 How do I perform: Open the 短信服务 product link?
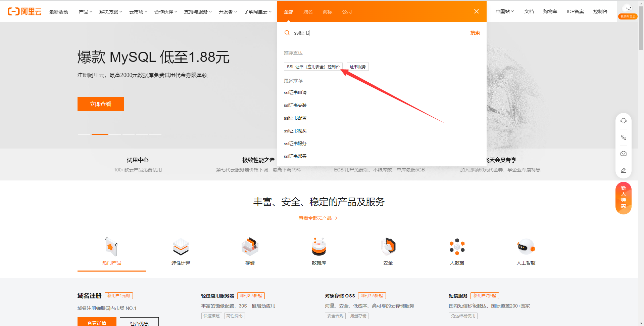(x=458, y=296)
